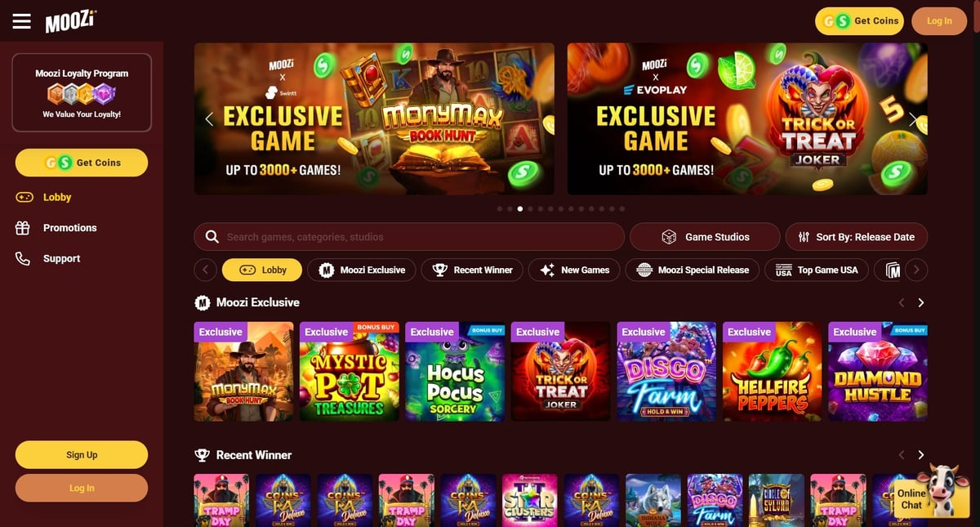Open the hamburger menu icon
Viewport: 980px width, 527px height.
21,21
